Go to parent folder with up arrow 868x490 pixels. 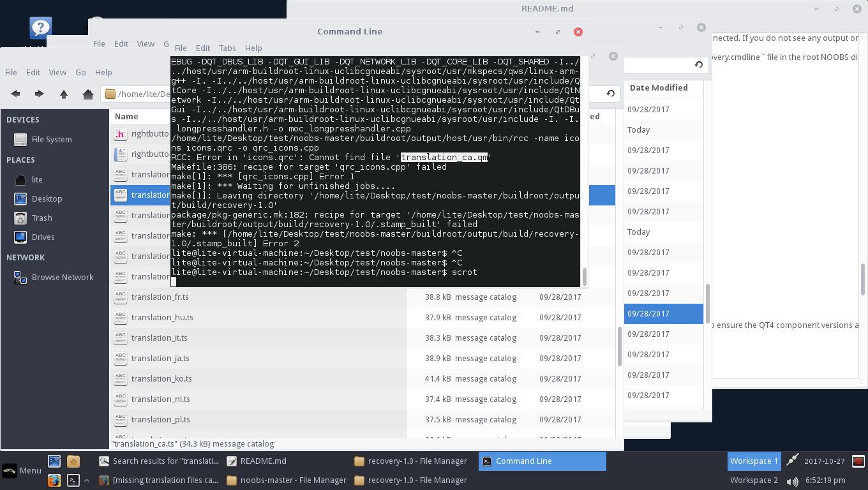point(63,94)
